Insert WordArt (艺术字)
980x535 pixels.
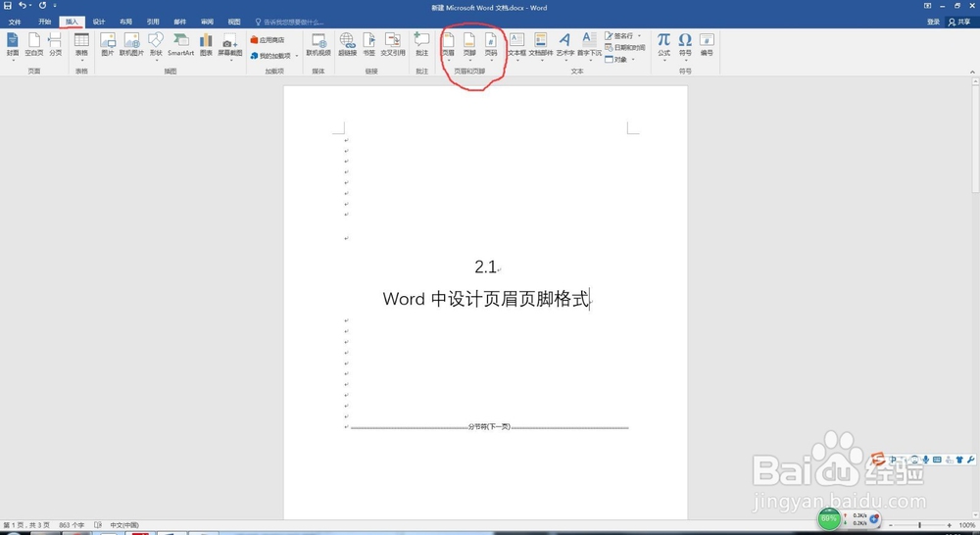[x=565, y=46]
